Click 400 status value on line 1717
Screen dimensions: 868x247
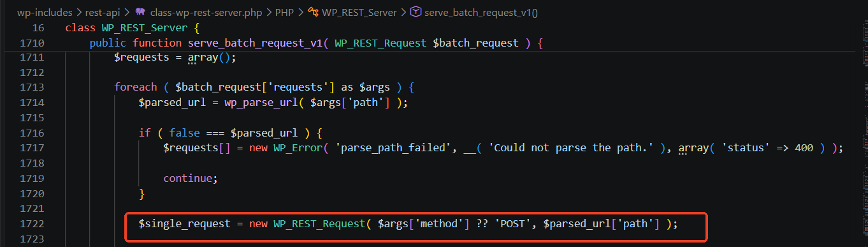click(804, 148)
